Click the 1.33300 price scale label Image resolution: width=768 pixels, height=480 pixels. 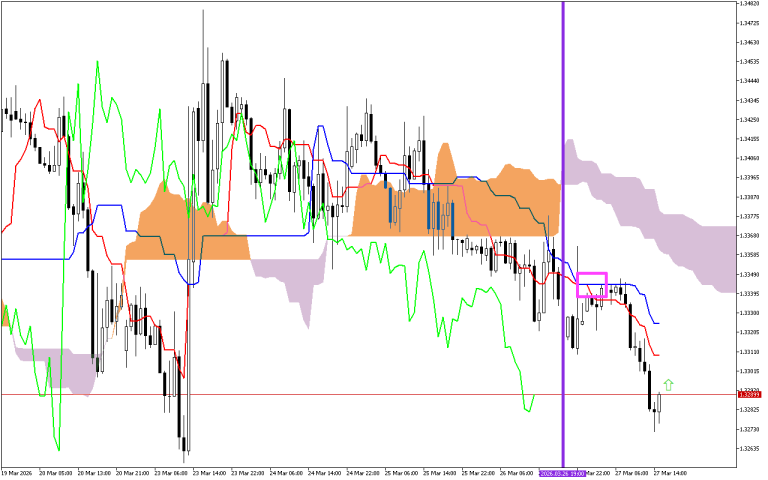tap(749, 313)
